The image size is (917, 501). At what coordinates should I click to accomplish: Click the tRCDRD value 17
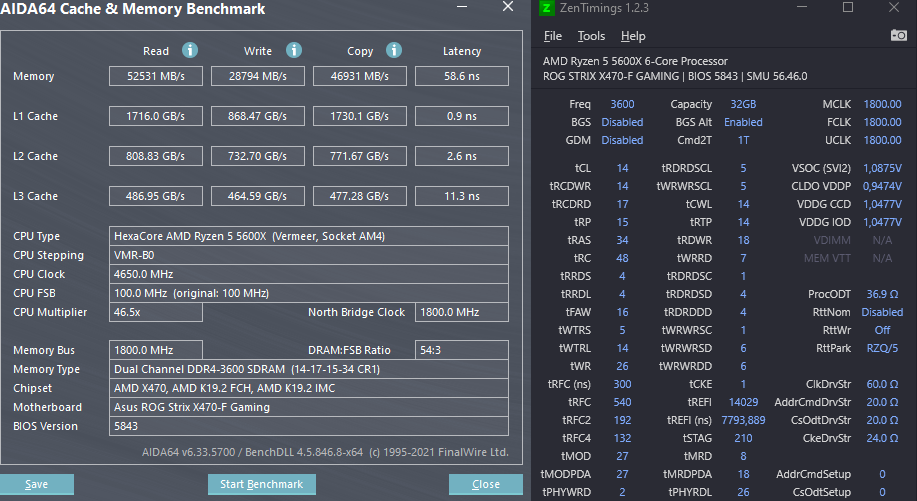622,204
